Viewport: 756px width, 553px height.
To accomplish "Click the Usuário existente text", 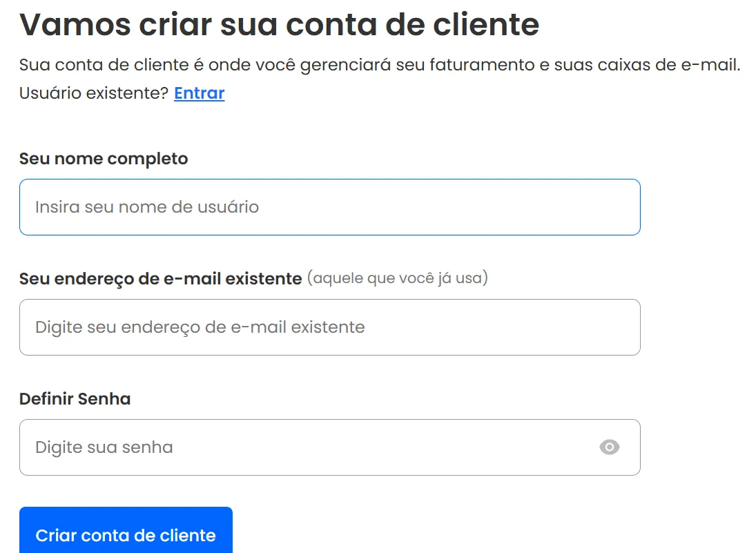I will point(92,93).
